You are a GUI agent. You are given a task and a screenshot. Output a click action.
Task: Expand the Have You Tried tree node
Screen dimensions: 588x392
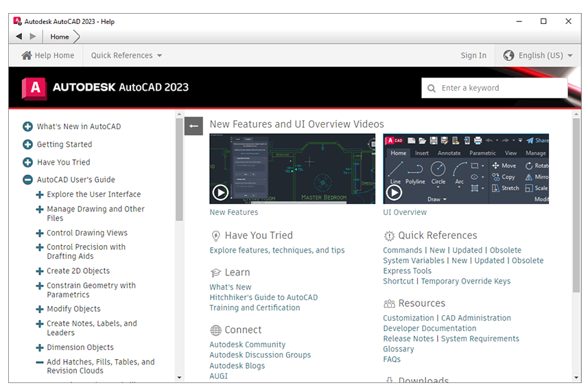(x=27, y=162)
